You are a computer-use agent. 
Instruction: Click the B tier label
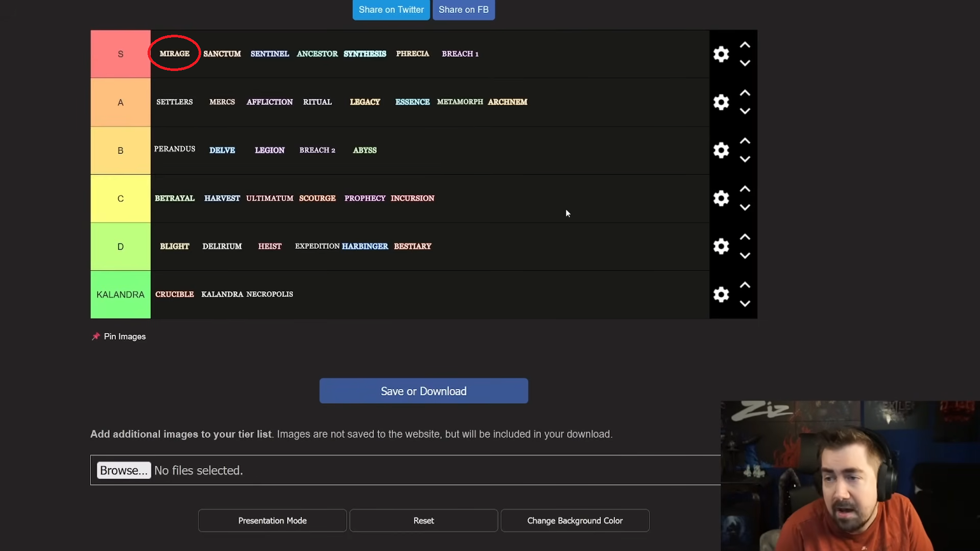(121, 151)
